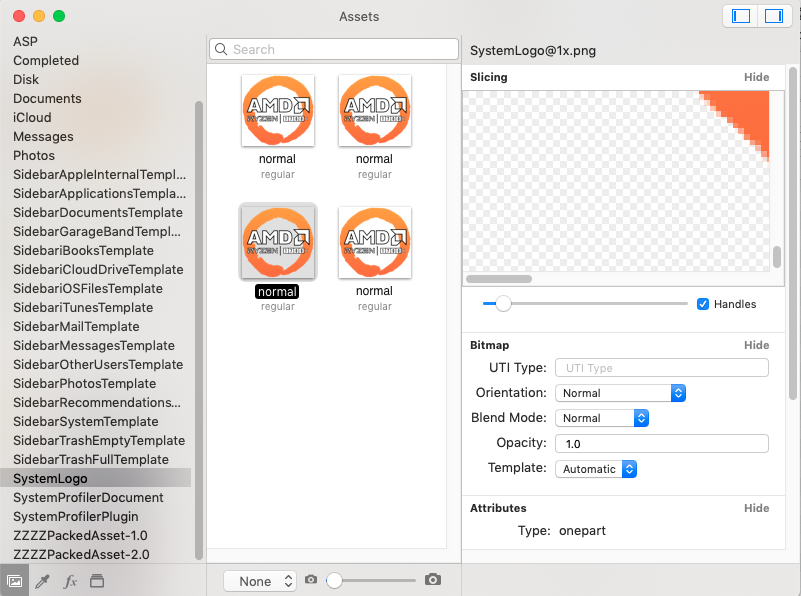
Task: Expand the Template dropdown set to Automatic
Action: coord(595,468)
